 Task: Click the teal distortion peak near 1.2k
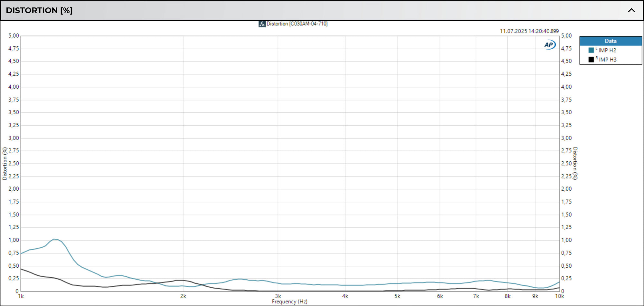pyautogui.click(x=55, y=239)
